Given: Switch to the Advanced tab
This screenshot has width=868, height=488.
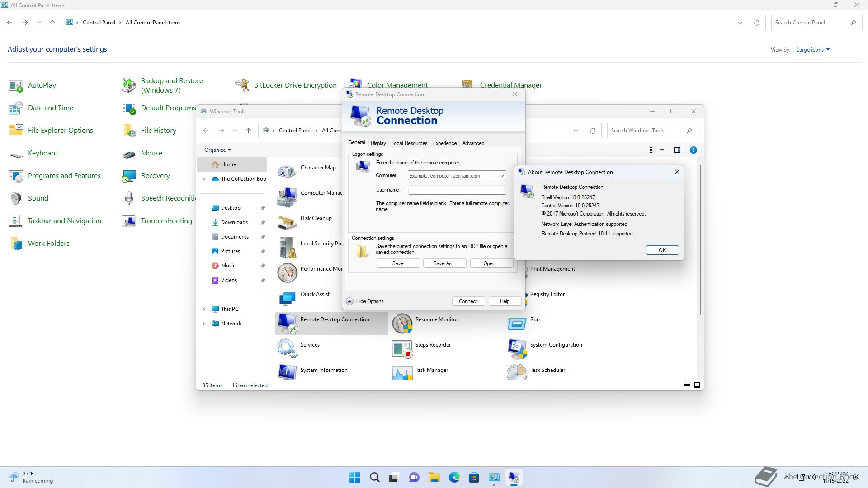Looking at the screenshot, I should tap(473, 143).
